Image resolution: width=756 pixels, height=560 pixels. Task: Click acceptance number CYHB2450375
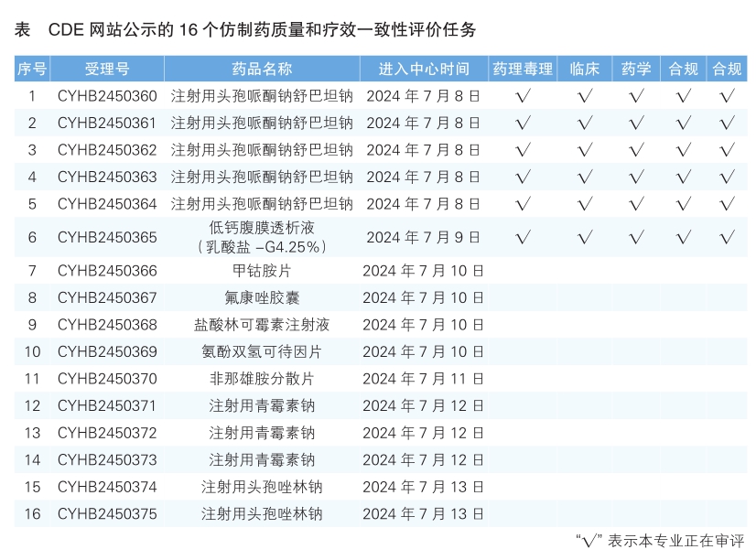click(x=107, y=514)
